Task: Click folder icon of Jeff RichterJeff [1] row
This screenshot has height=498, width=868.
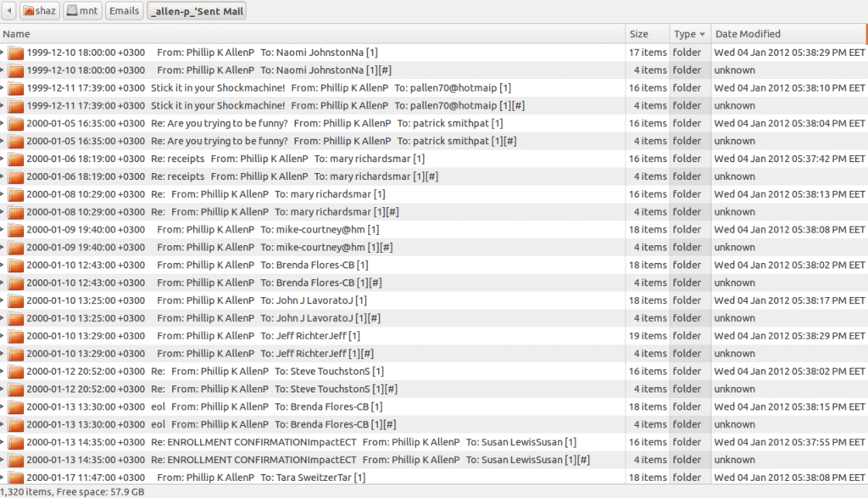Action: [16, 336]
